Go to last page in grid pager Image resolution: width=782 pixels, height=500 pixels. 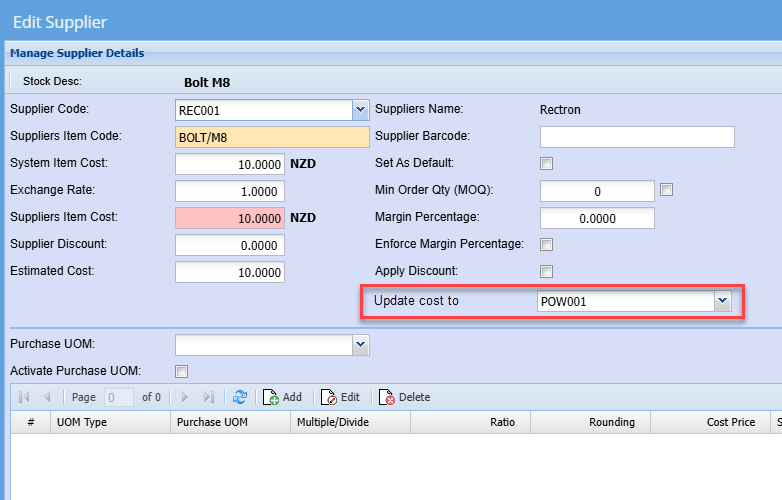[x=208, y=397]
